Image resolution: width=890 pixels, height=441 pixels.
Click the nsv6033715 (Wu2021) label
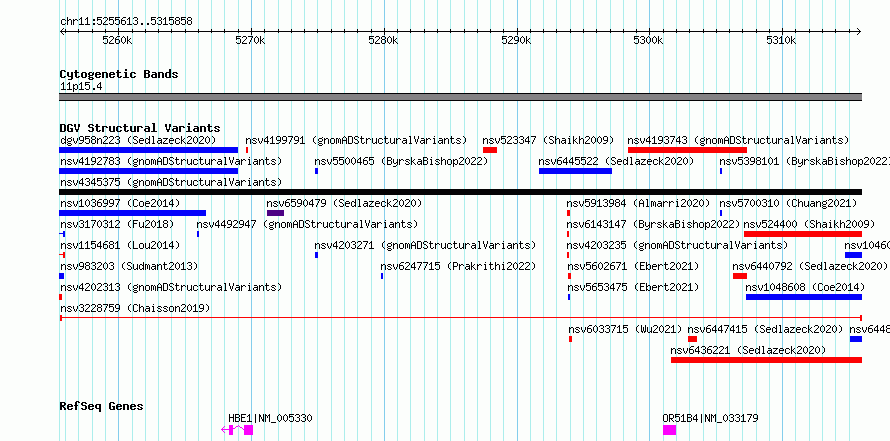625,329
